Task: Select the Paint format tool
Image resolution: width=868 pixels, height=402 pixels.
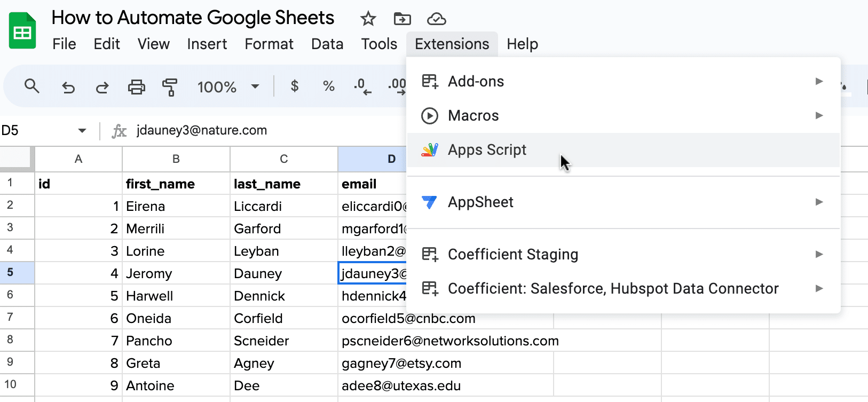Action: tap(170, 86)
